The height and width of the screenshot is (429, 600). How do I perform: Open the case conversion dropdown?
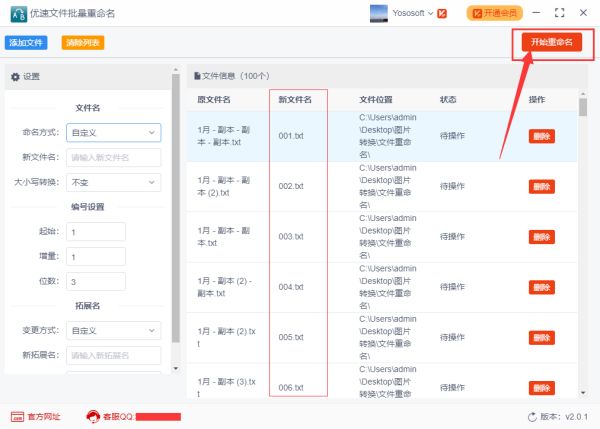tap(113, 182)
